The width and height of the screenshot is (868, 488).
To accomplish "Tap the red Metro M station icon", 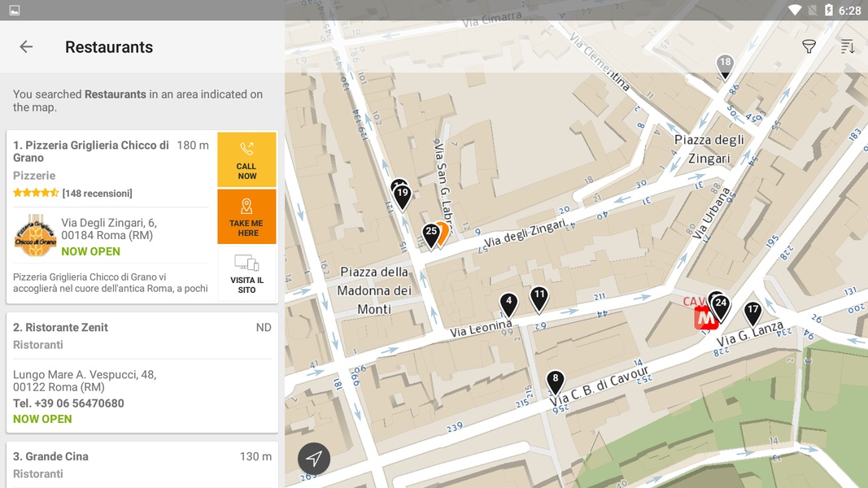I will click(706, 319).
